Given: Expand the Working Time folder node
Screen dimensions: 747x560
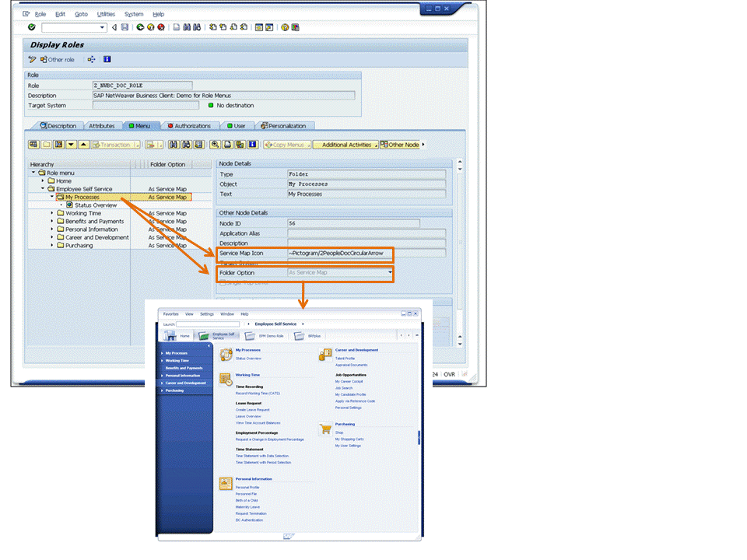Looking at the screenshot, I should (52, 213).
